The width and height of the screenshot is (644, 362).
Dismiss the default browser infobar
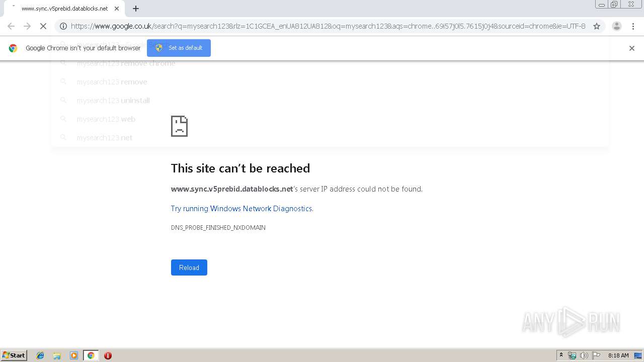(632, 48)
